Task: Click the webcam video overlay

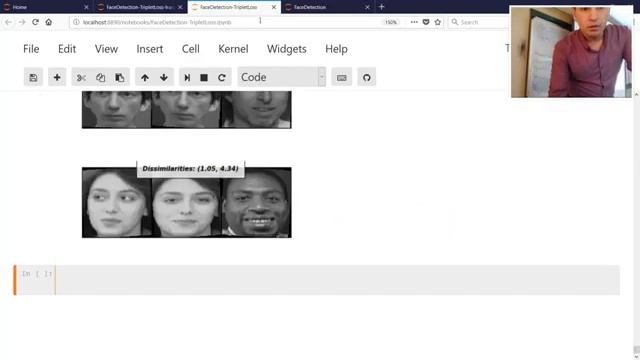Action: [571, 52]
